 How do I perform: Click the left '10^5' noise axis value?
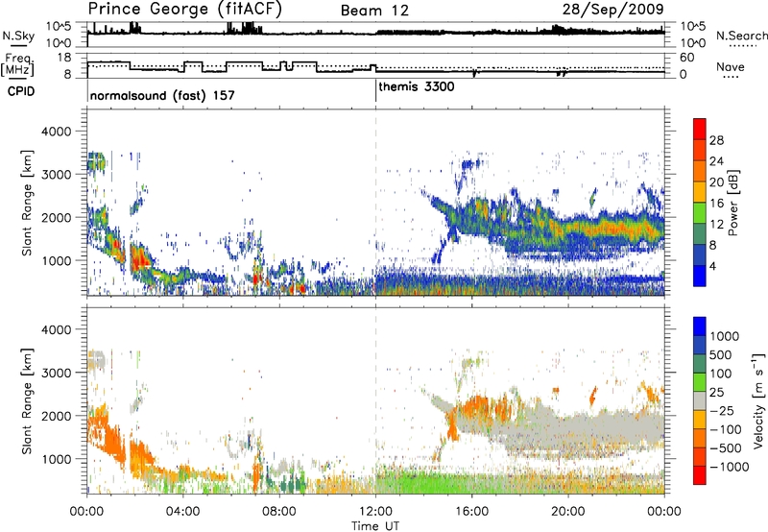coord(59,26)
